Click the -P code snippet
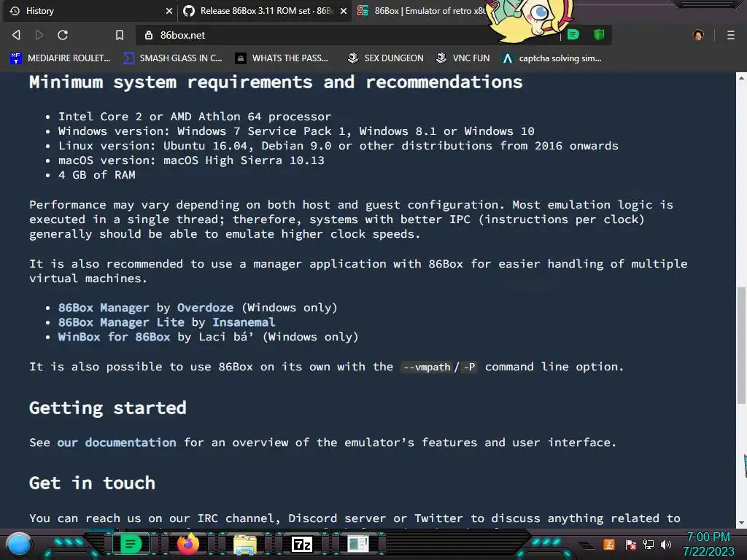This screenshot has width=747, height=560. pos(469,367)
